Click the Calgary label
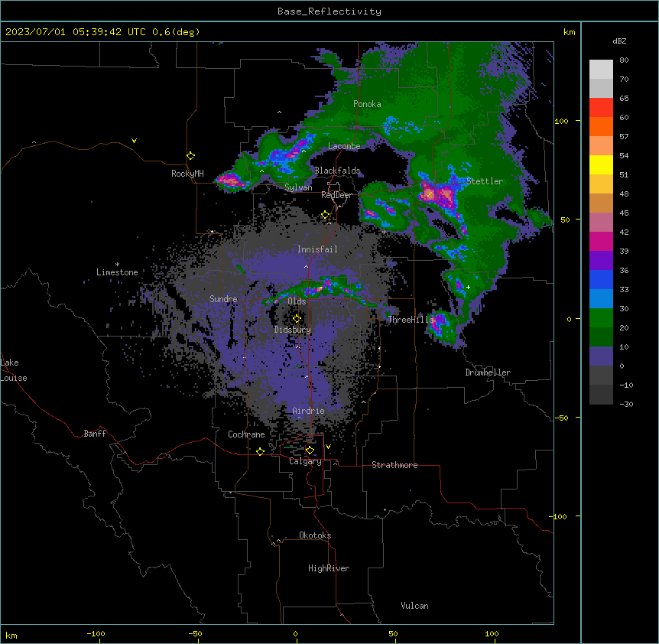 point(305,461)
